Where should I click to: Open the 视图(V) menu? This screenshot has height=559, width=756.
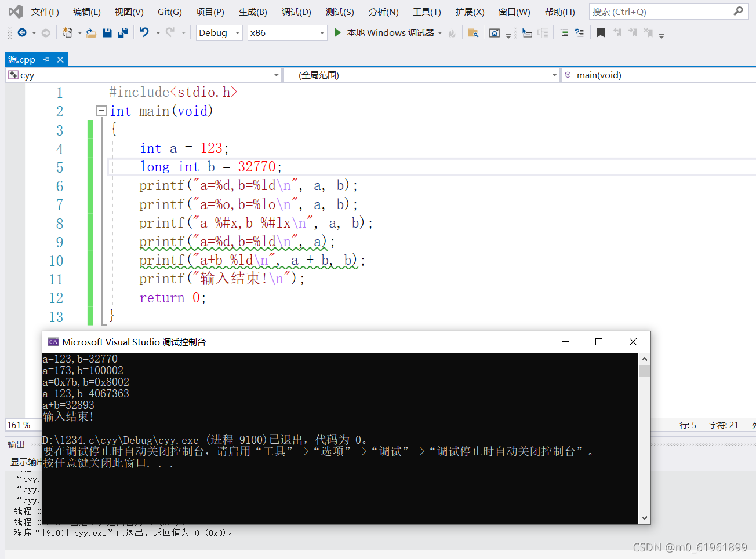click(x=129, y=12)
